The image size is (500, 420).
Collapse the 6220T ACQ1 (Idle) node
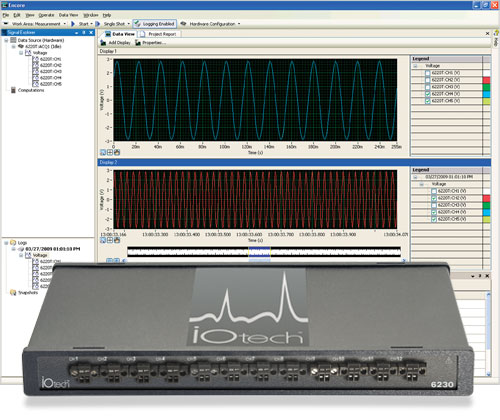pos(14,46)
